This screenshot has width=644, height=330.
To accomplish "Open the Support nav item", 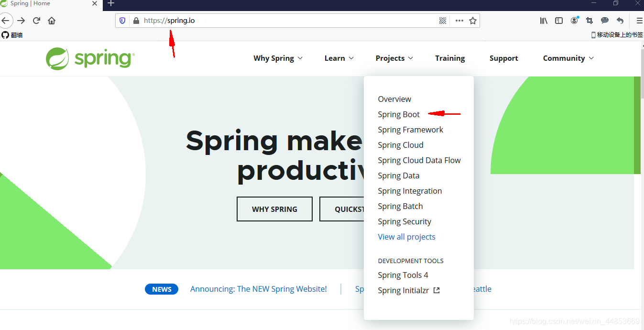I will tap(504, 58).
